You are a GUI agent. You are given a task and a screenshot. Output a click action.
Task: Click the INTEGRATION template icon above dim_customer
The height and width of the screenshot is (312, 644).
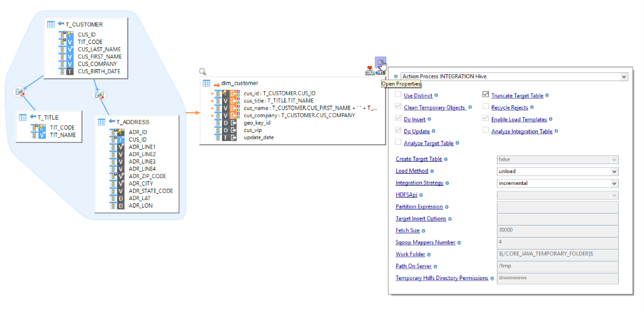tap(381, 72)
